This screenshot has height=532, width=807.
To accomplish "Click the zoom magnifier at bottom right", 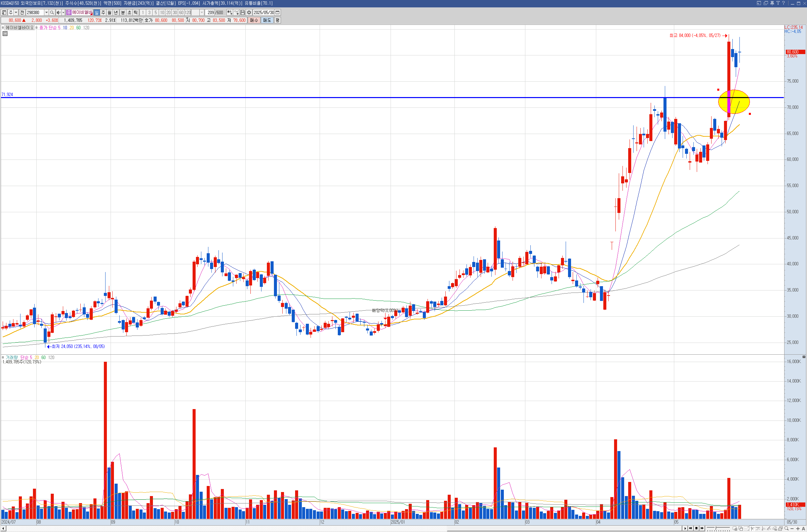I will [x=786, y=528].
